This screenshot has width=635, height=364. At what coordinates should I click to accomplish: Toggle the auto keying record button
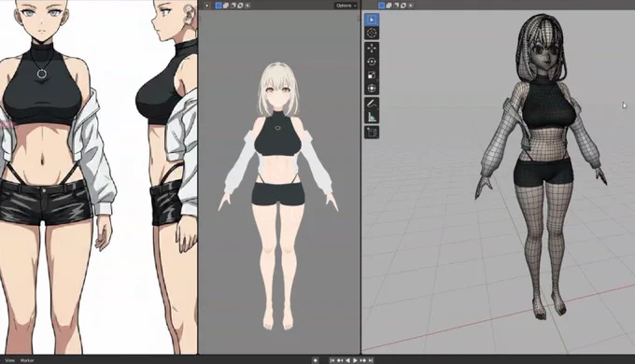316,360
